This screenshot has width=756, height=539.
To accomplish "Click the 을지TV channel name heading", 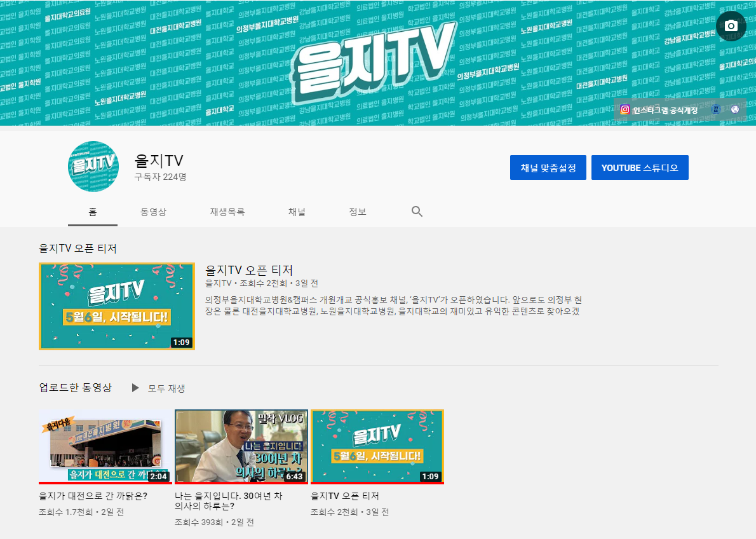I will pos(159,161).
